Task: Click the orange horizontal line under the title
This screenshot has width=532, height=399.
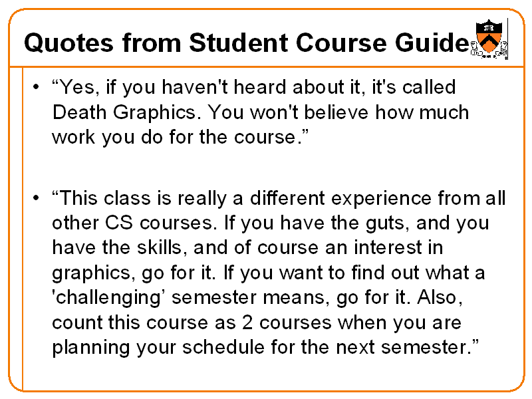Action: pyautogui.click(x=266, y=65)
